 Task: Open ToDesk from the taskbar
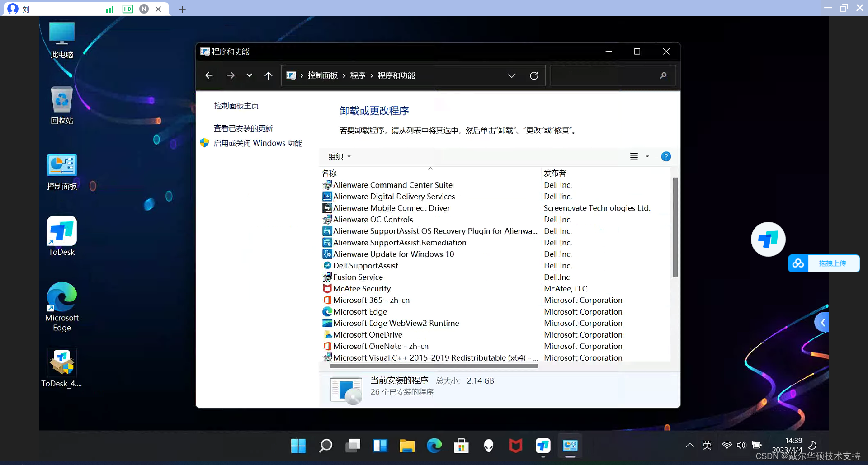(542, 446)
